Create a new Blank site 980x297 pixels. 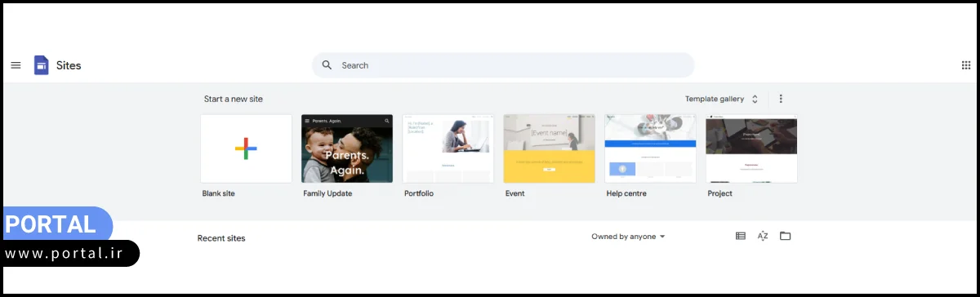click(246, 148)
